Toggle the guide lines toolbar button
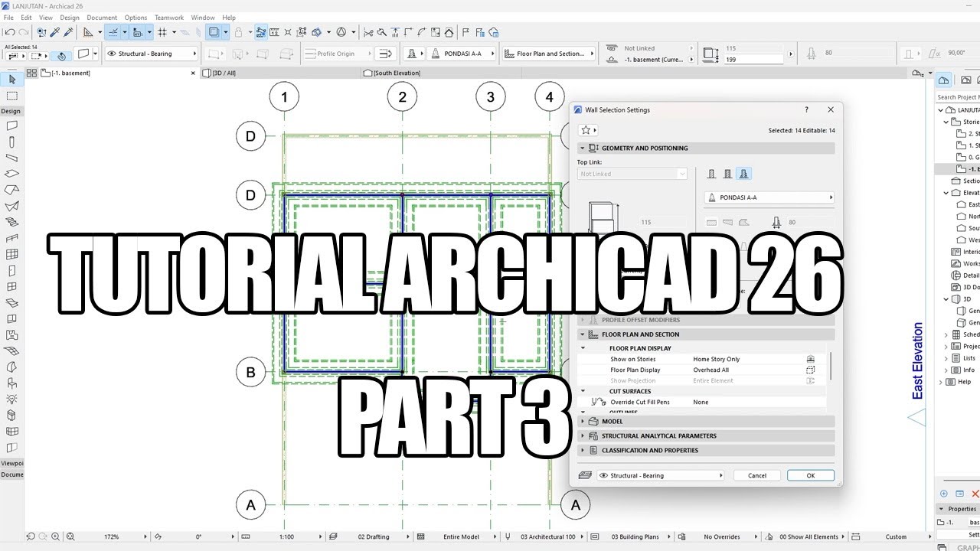Image resolution: width=980 pixels, height=551 pixels. [x=113, y=32]
